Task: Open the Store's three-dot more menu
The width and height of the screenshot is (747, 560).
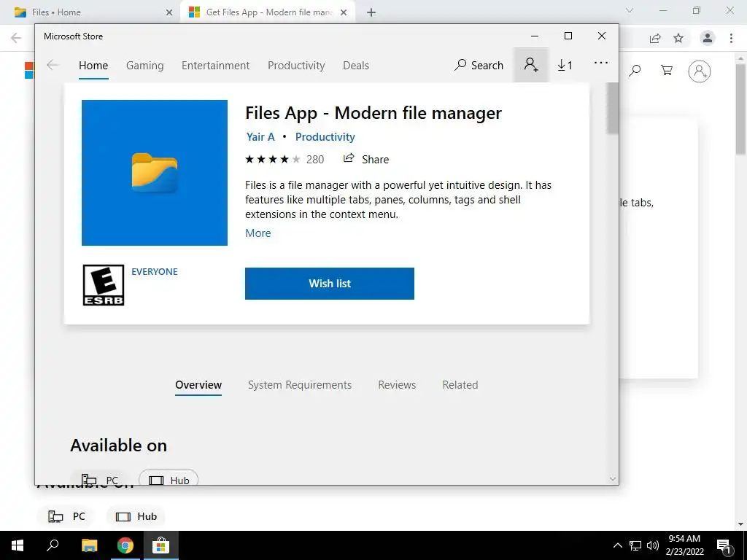Action: tap(601, 63)
